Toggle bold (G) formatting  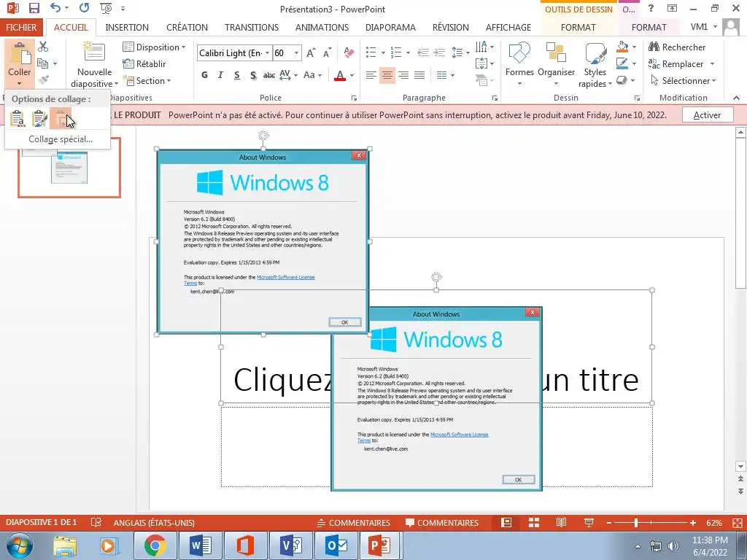pyautogui.click(x=204, y=75)
